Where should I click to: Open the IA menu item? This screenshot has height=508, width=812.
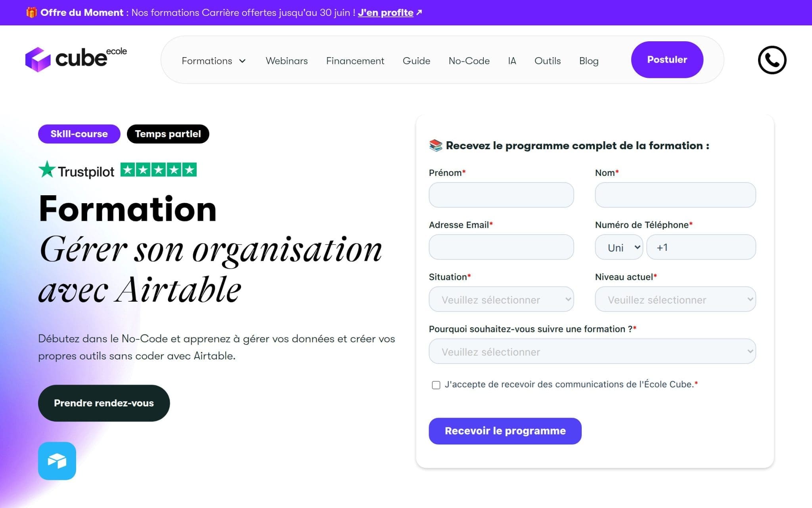tap(512, 61)
